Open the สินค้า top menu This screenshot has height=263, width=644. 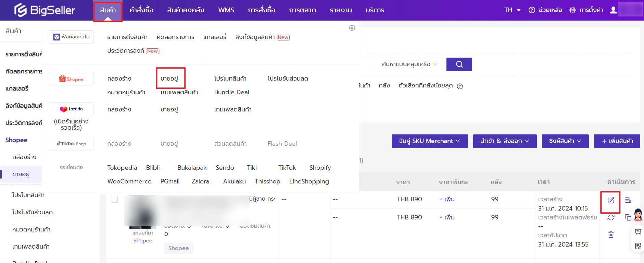108,10
